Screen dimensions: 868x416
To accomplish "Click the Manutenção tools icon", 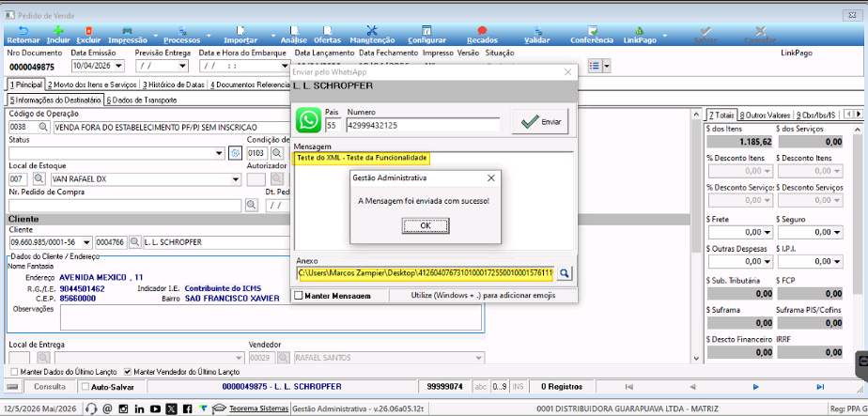I will [x=372, y=31].
